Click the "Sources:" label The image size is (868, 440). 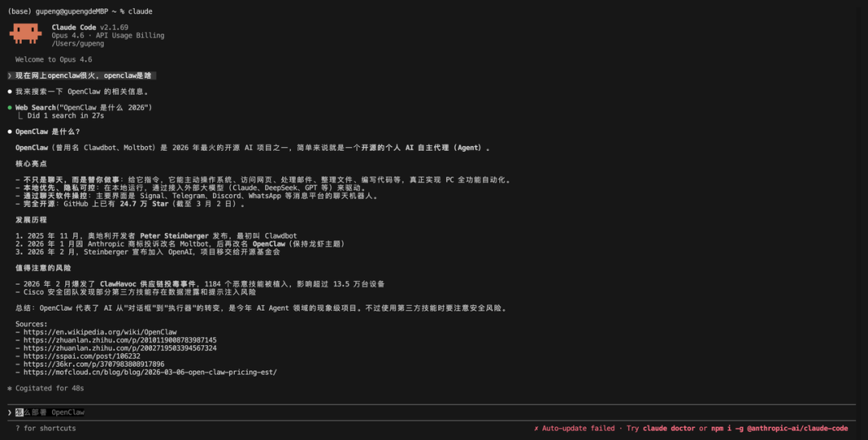tap(31, 324)
